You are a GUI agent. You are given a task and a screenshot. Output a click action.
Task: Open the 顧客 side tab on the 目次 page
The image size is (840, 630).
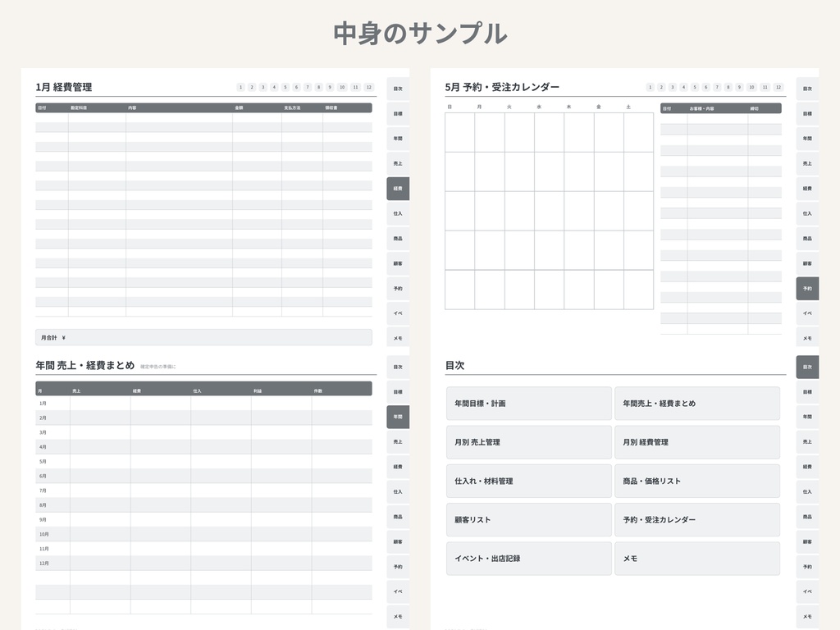coord(808,541)
